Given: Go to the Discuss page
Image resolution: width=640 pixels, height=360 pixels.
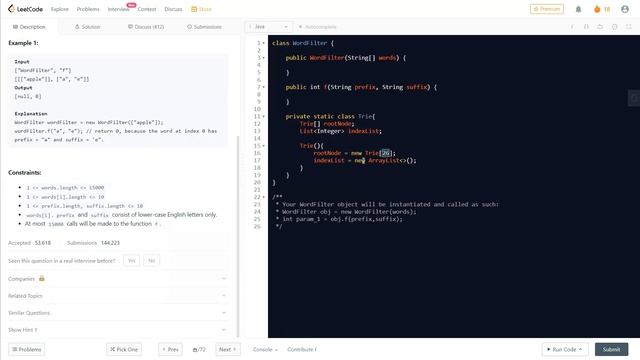Looking at the screenshot, I should tap(173, 9).
